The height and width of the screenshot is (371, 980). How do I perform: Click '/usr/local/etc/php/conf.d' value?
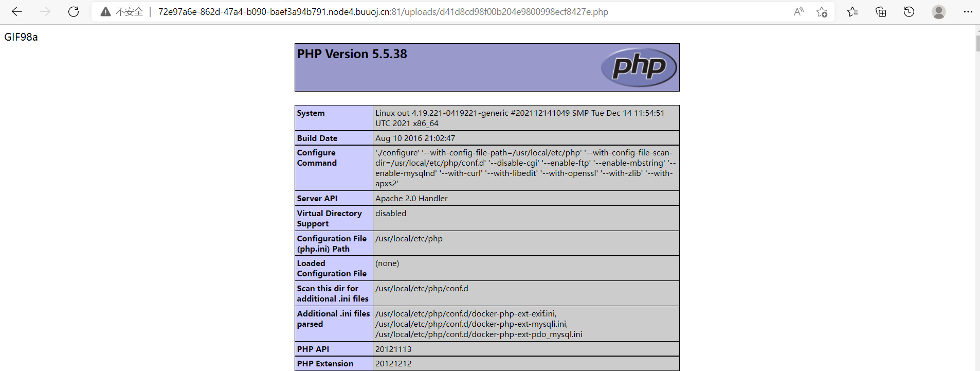422,288
